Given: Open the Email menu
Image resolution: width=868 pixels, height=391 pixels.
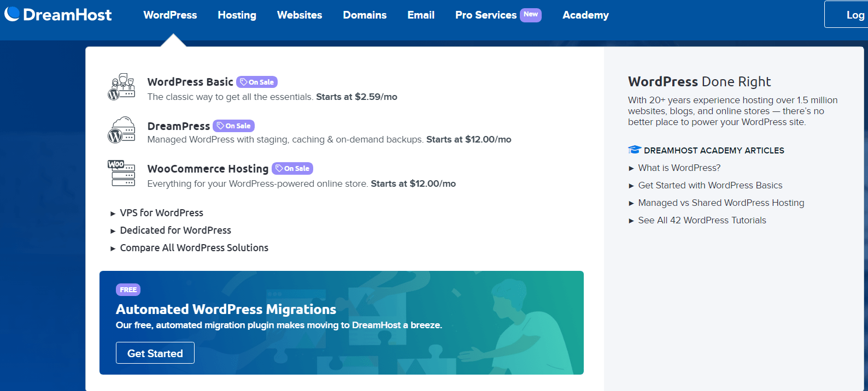Looking at the screenshot, I should tap(421, 15).
